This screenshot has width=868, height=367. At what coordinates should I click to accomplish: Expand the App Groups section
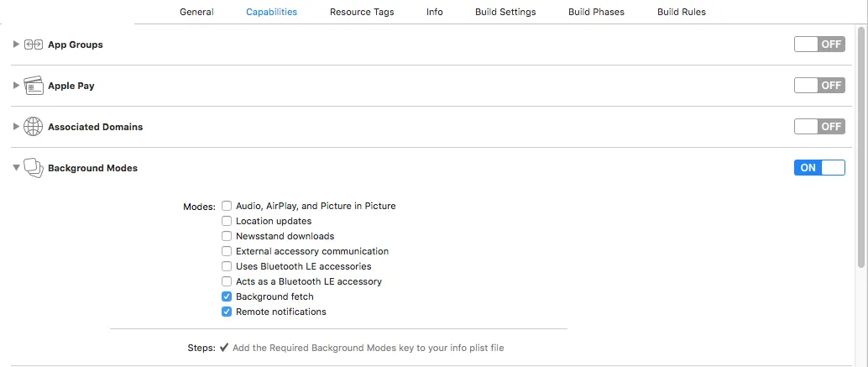pos(16,45)
